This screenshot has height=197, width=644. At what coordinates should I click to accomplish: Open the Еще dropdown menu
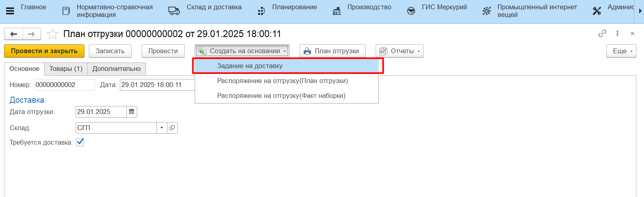coord(621,51)
